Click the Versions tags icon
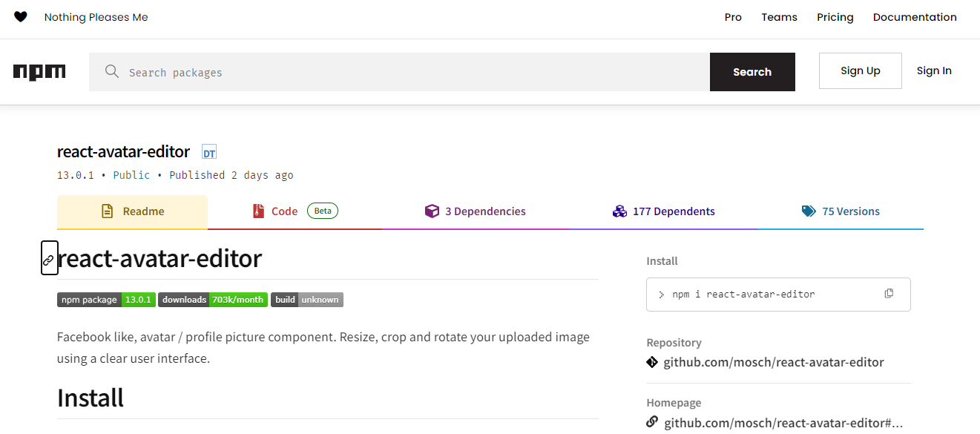The width and height of the screenshot is (980, 434). click(809, 211)
